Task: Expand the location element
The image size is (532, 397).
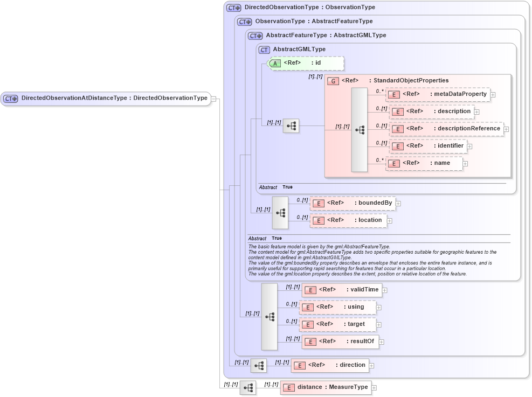Action: pyautogui.click(x=390, y=221)
